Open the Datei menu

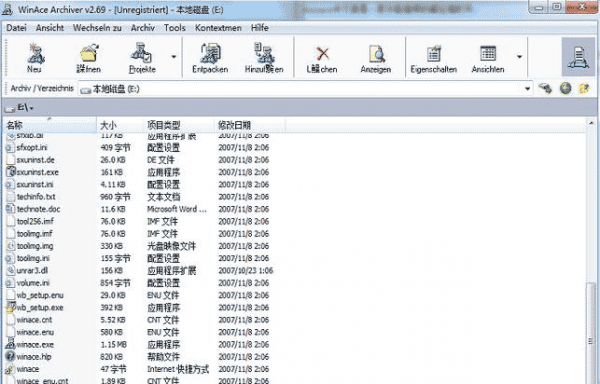pos(16,28)
